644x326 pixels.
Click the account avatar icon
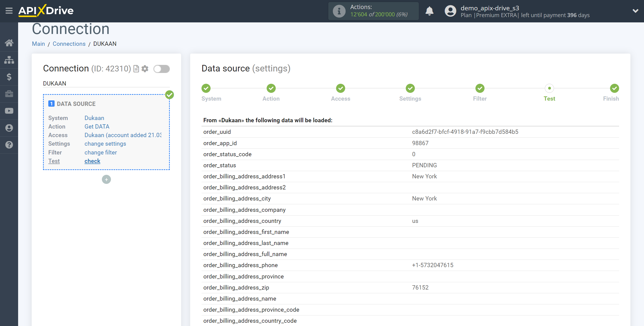(x=450, y=11)
